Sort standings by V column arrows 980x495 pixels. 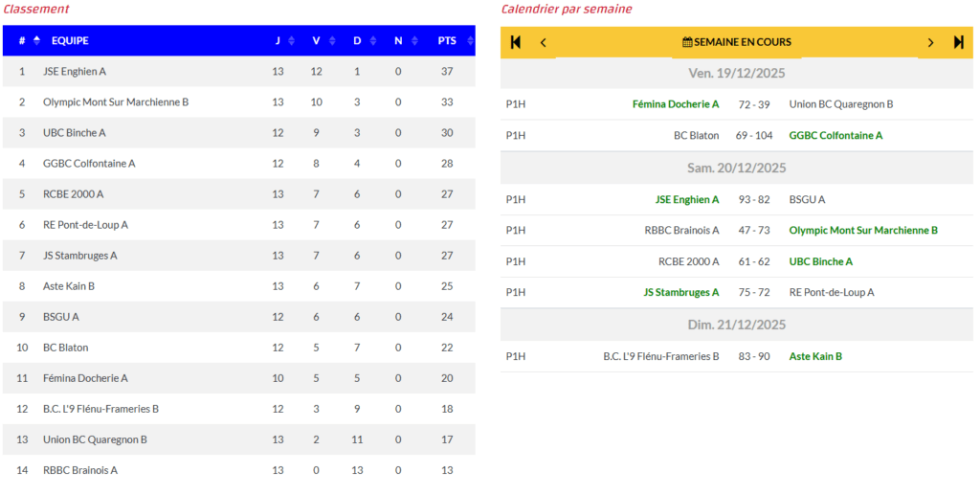[x=332, y=41]
